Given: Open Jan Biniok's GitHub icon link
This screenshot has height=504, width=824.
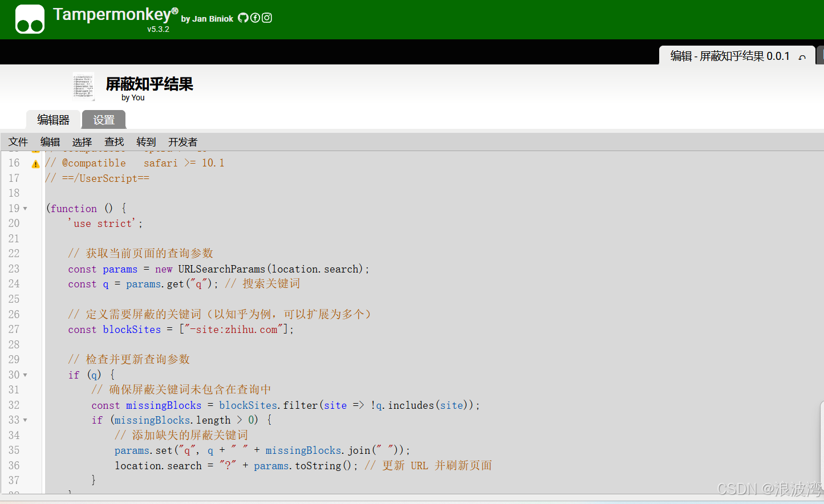Looking at the screenshot, I should 243,18.
